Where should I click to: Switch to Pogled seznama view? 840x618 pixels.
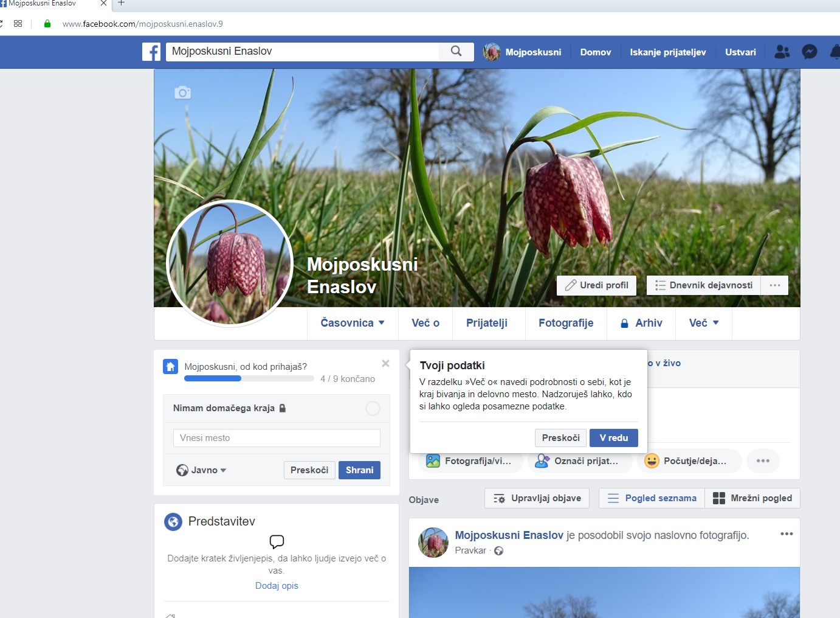(x=652, y=498)
